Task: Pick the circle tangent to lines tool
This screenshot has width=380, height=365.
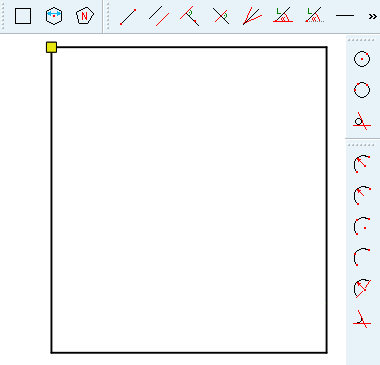Action: 362,121
